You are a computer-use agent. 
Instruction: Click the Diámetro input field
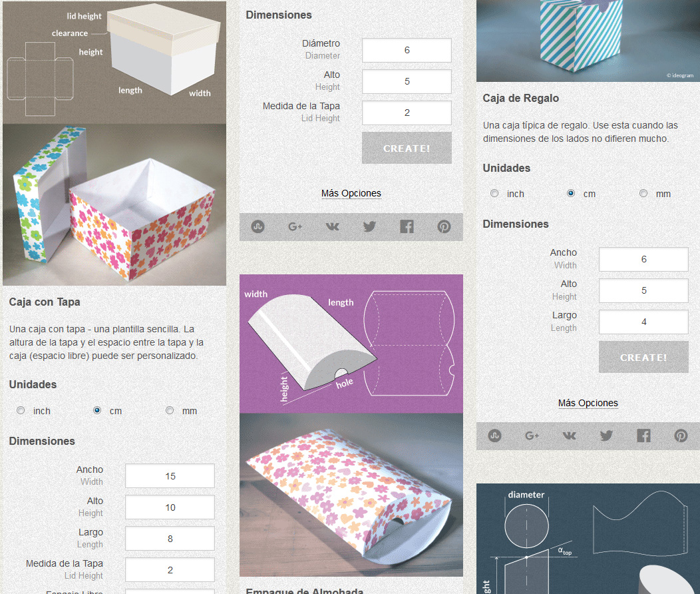407,51
